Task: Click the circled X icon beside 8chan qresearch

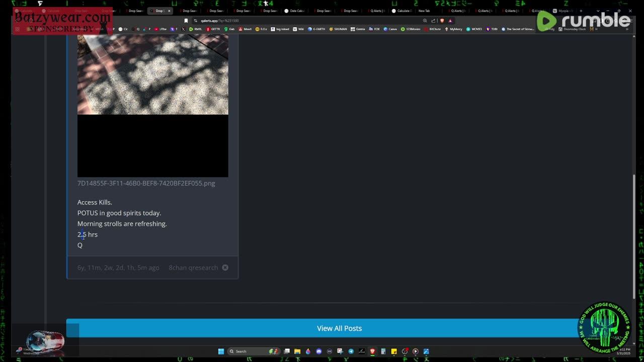Action: pos(225,267)
